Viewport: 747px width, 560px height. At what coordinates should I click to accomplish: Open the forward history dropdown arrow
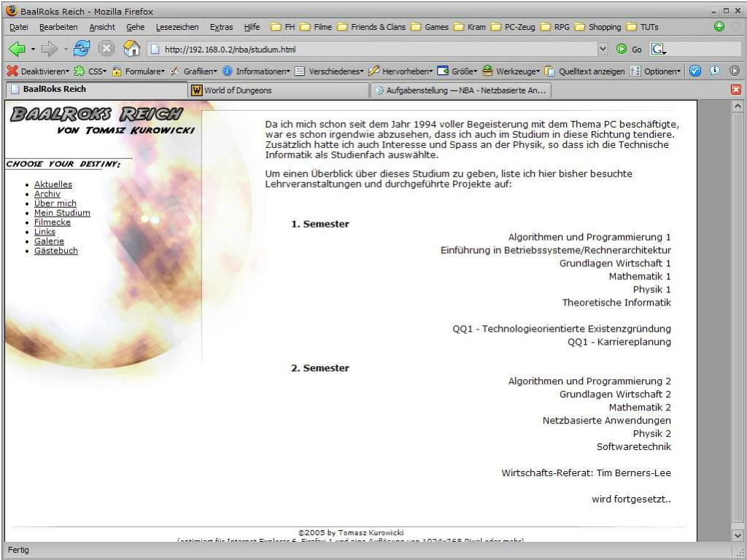point(65,49)
